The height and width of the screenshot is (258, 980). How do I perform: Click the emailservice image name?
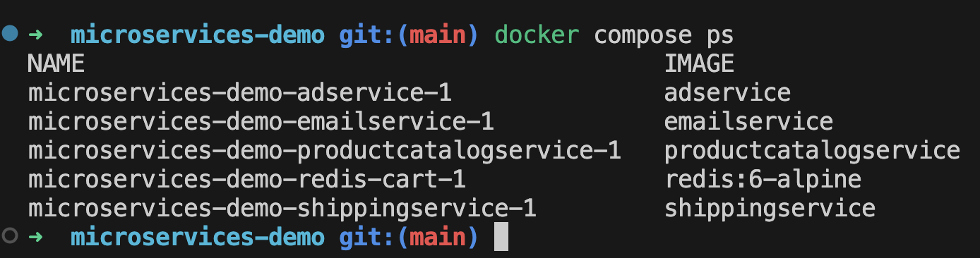[748, 122]
